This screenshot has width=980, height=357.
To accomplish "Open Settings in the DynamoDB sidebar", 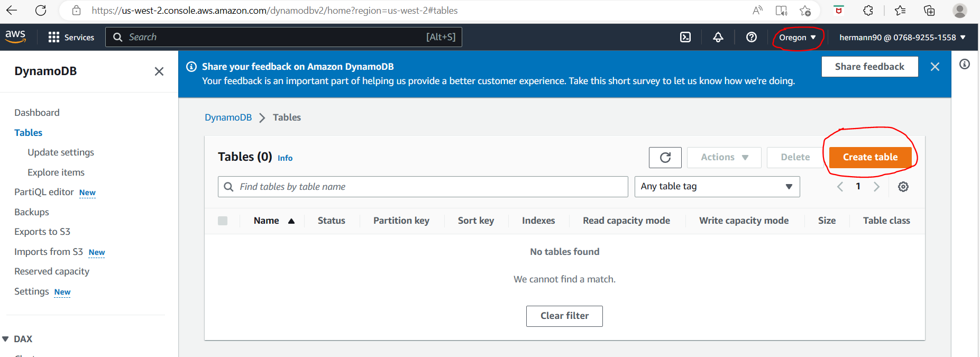I will point(32,291).
